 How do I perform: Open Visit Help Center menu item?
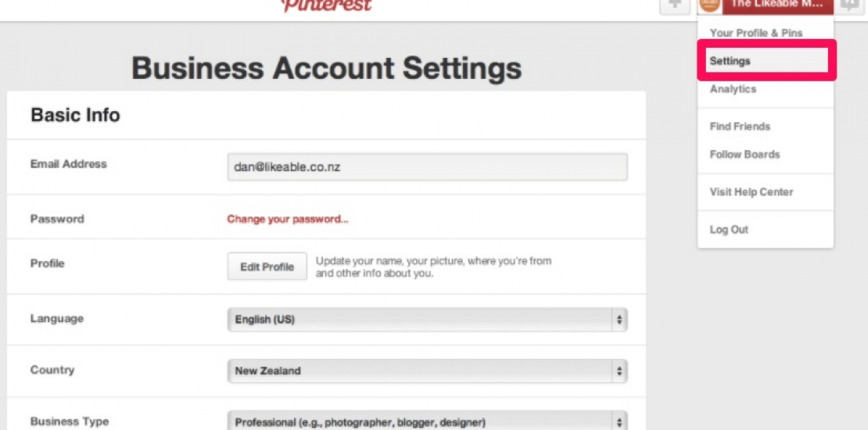pos(751,192)
